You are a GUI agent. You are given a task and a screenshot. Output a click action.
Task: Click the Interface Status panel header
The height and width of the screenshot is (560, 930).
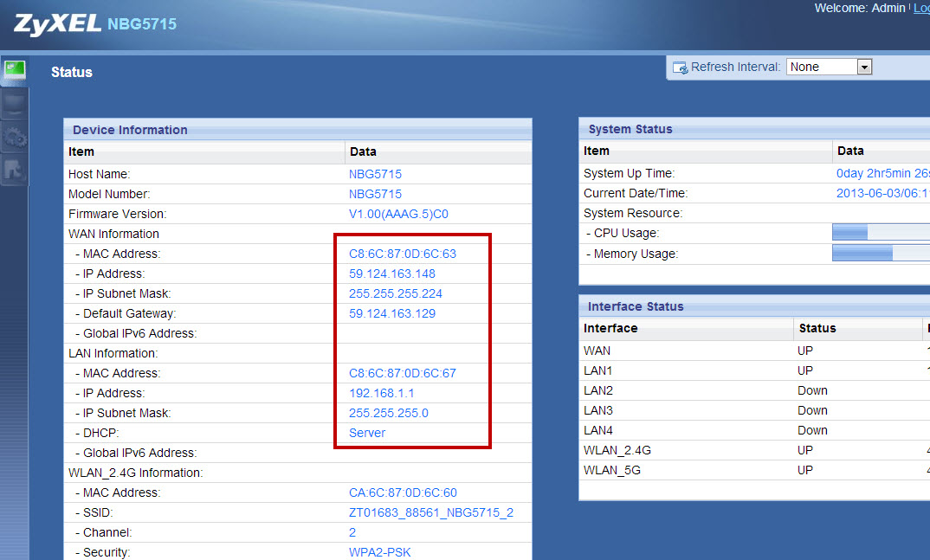[754, 306]
